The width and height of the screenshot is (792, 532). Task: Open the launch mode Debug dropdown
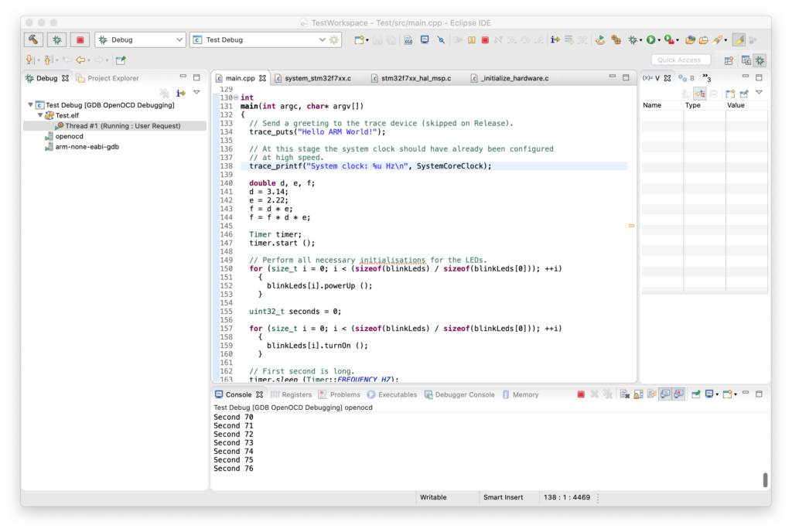(x=140, y=39)
